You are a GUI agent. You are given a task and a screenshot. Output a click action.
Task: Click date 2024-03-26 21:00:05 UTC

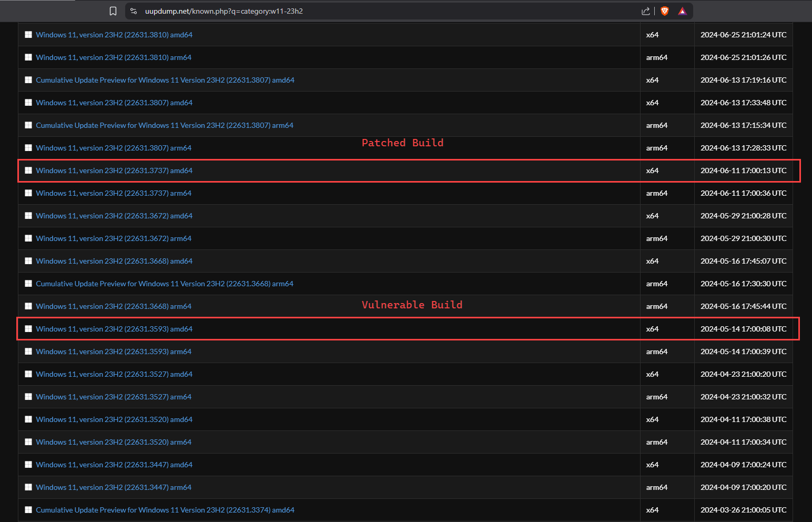(x=744, y=510)
